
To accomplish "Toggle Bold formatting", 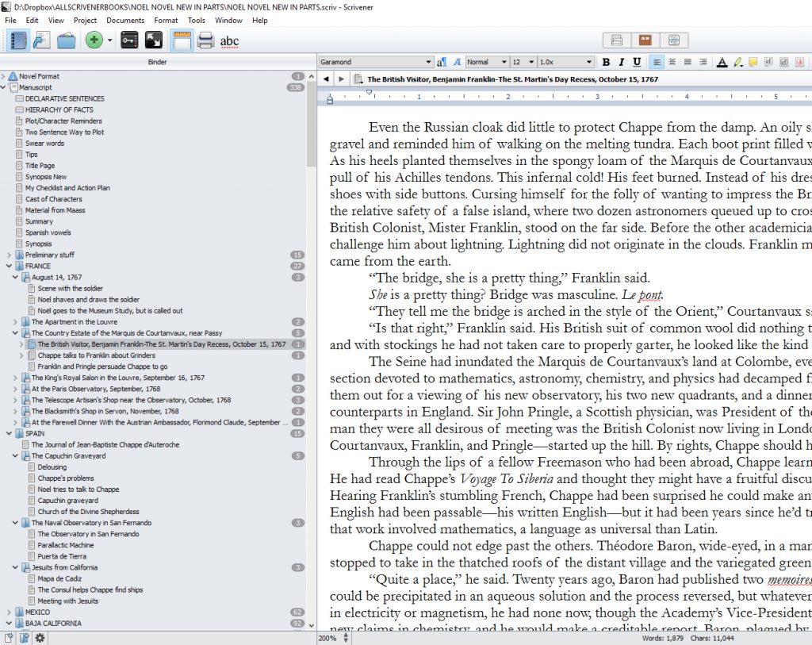I will coord(606,62).
